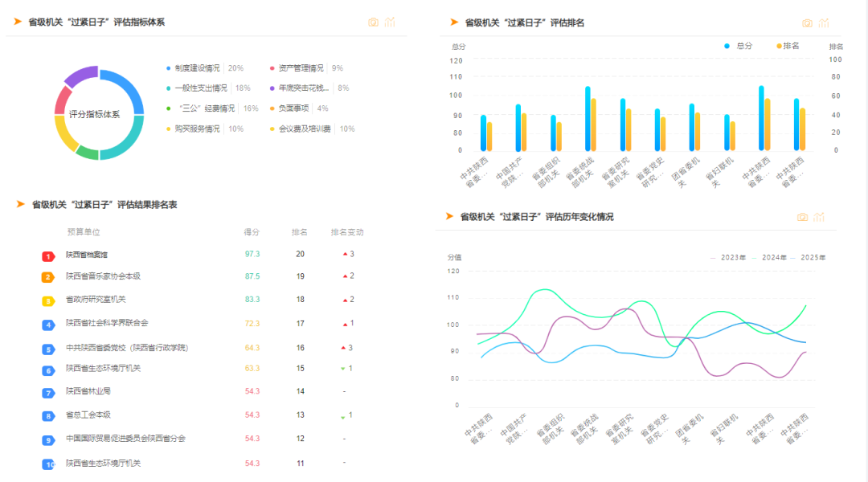This screenshot has height=482, width=868.
Task: Toggle 排名 series in bar chart legend
Action: pyautogui.click(x=788, y=46)
